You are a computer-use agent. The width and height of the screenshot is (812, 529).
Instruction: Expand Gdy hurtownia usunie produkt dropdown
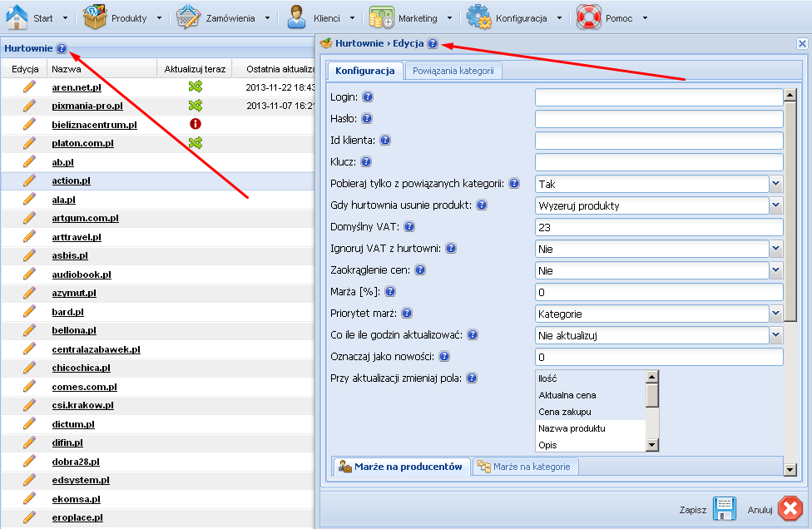point(775,205)
